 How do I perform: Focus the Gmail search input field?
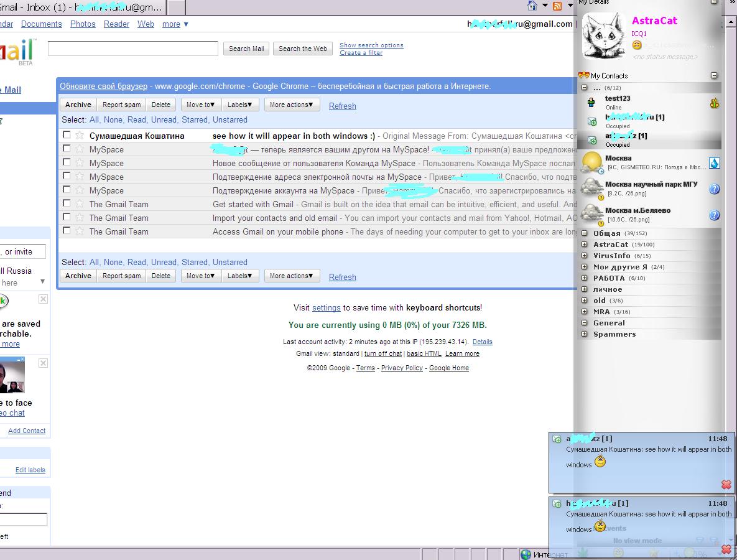[x=133, y=49]
